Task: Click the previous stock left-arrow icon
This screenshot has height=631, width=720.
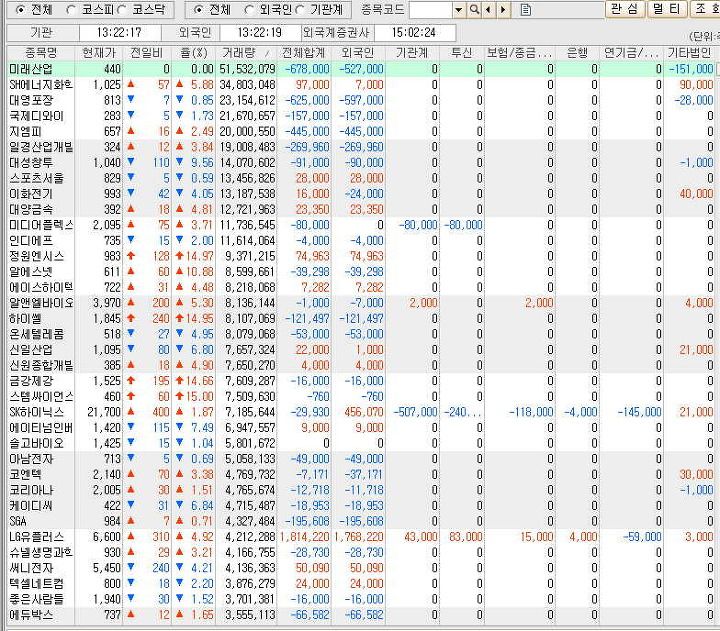Action: (488, 10)
